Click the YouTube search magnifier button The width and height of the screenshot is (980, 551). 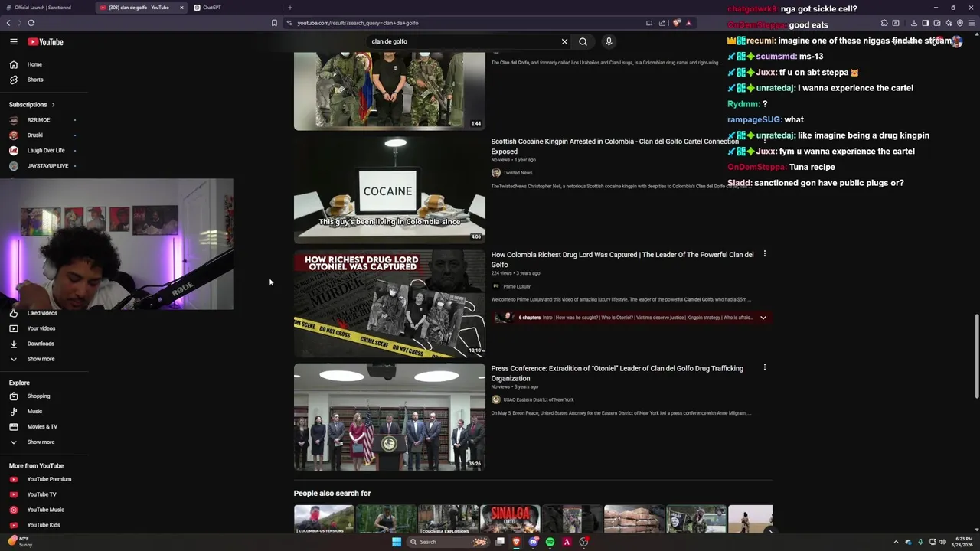coord(583,42)
